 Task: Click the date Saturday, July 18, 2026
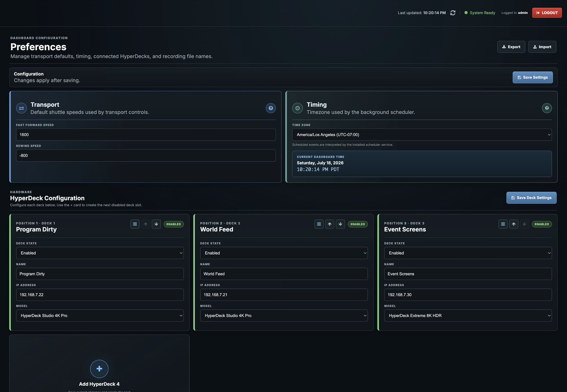(320, 163)
